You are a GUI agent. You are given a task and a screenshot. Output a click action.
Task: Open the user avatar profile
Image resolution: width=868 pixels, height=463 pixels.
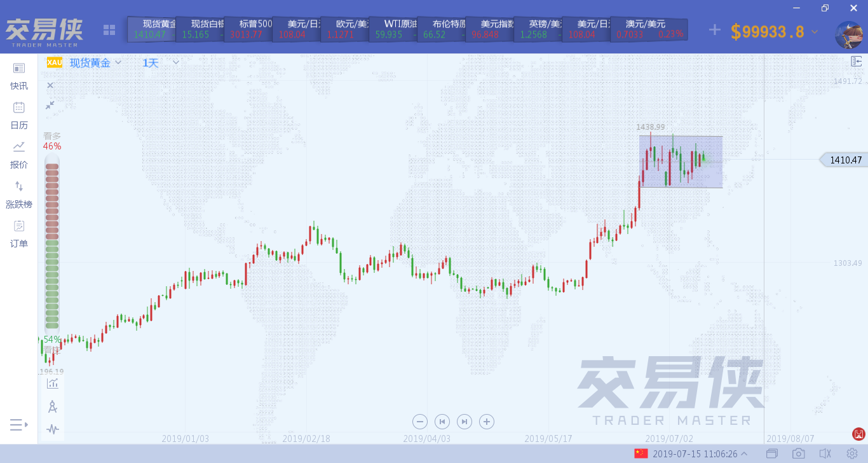[849, 35]
